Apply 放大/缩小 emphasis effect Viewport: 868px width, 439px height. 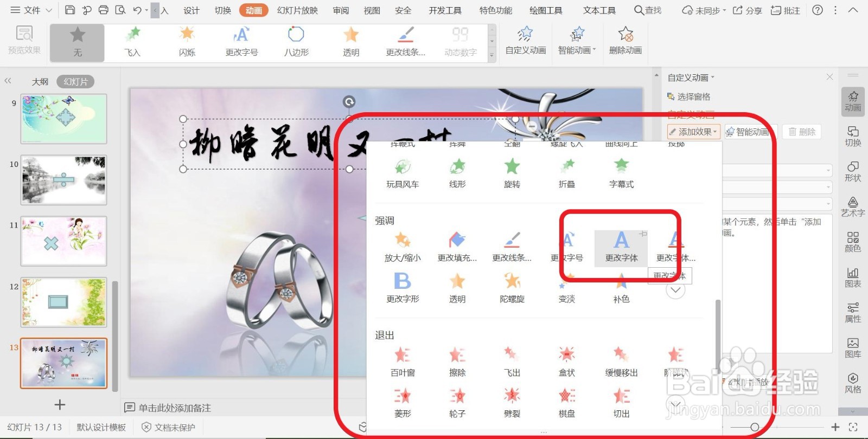click(403, 247)
